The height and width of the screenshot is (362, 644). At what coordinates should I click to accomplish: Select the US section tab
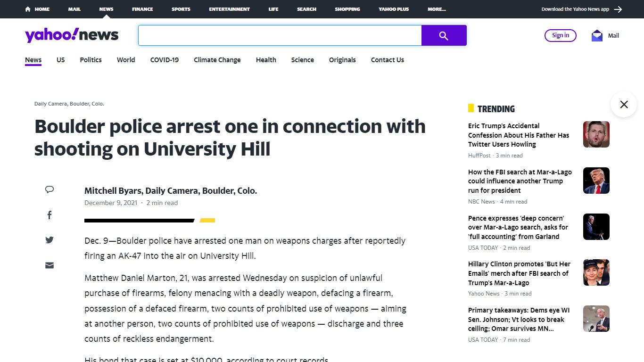click(x=61, y=60)
